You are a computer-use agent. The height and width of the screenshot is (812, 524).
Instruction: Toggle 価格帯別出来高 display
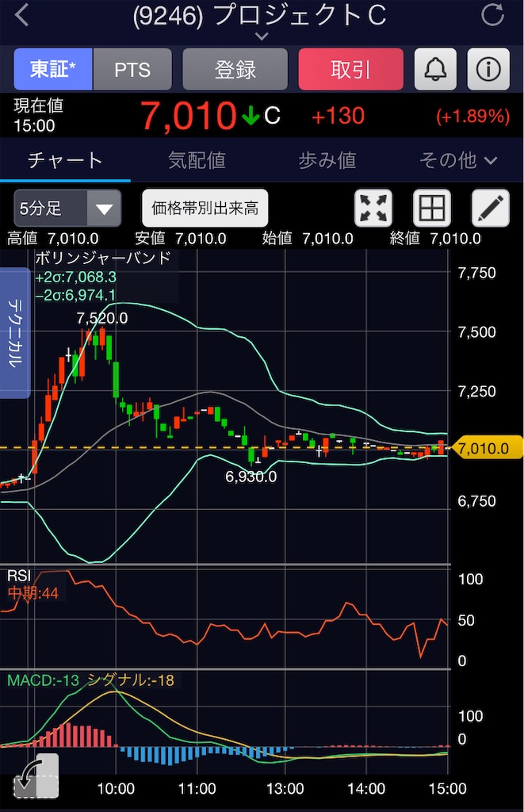click(205, 209)
